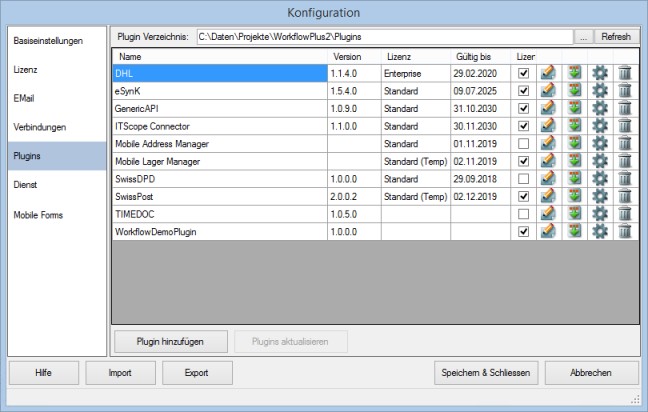Screen dimensions: 648x412
Task: Click trash icon in Mobile Address Manager row
Action: 625,143
